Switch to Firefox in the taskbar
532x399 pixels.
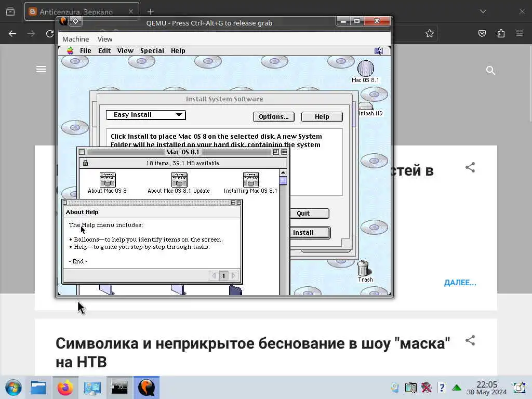coord(65,388)
